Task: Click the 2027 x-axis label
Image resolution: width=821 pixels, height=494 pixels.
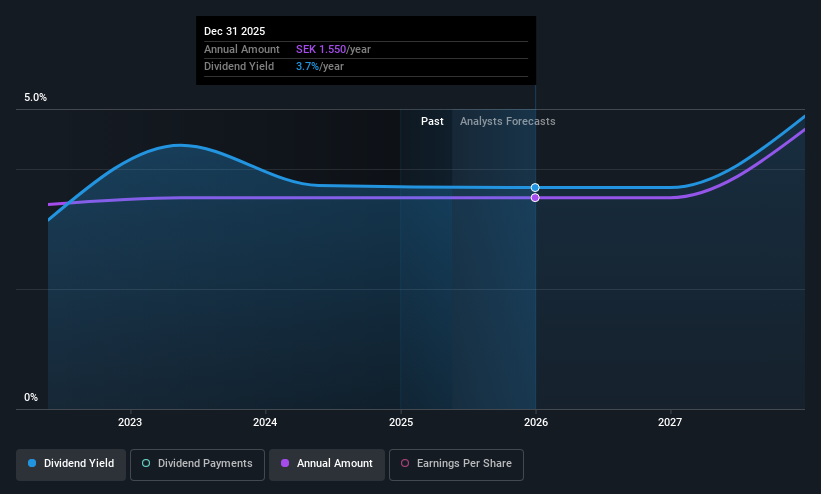Action: (670, 422)
